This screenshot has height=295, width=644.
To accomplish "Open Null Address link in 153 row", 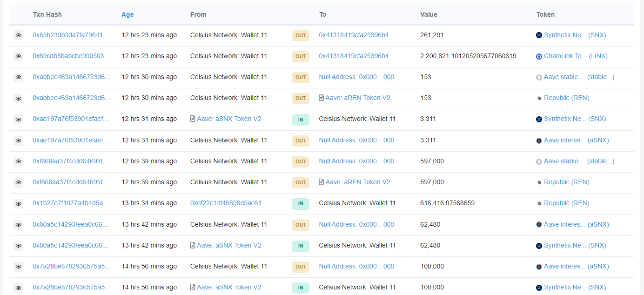I will coord(356,77).
